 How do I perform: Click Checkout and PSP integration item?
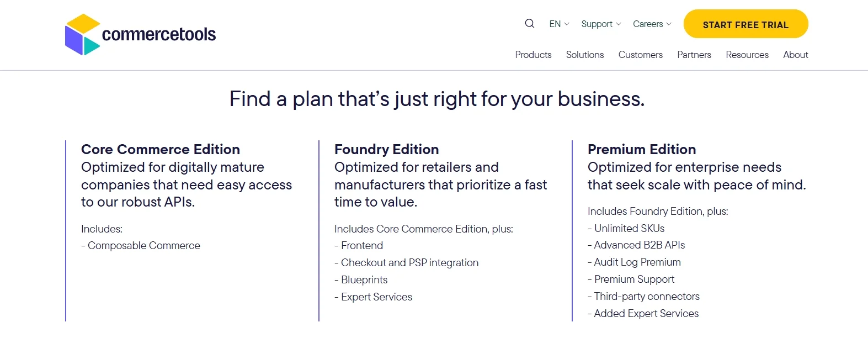pos(407,263)
